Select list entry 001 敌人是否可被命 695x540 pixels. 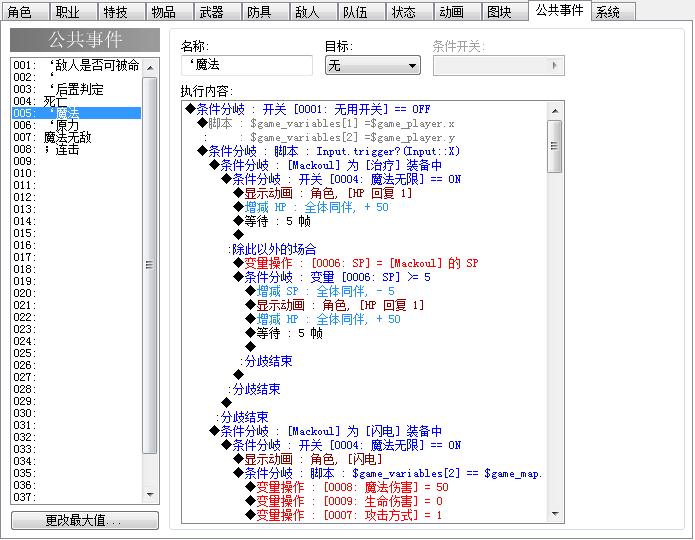click(76, 65)
